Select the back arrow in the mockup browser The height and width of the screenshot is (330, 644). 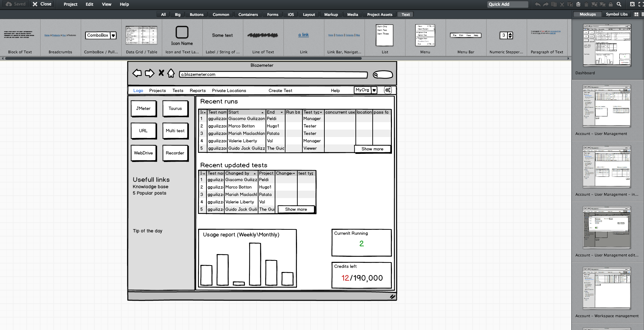137,73
